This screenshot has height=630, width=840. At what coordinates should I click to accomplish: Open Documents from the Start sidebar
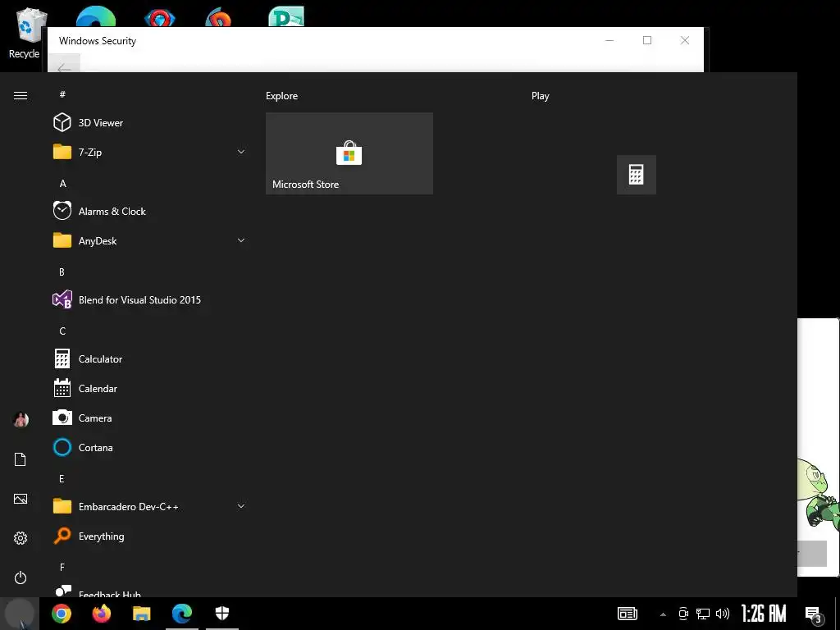coord(21,459)
